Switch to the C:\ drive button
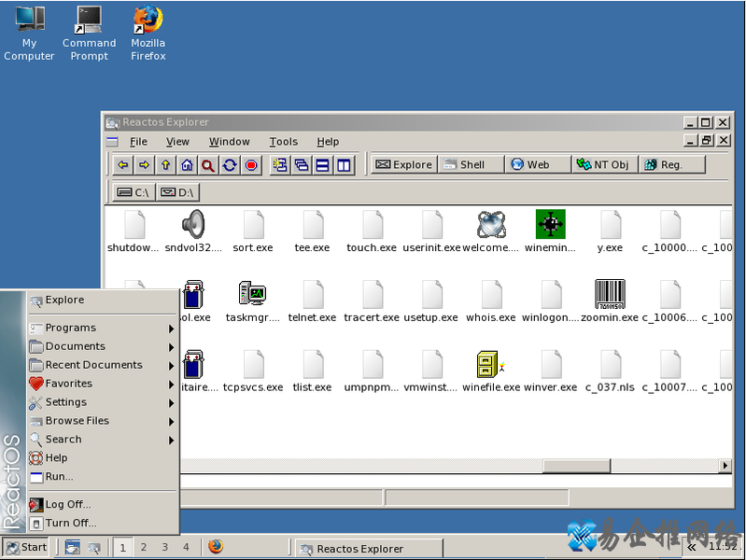Screen dimensions: 746x560 134,192
